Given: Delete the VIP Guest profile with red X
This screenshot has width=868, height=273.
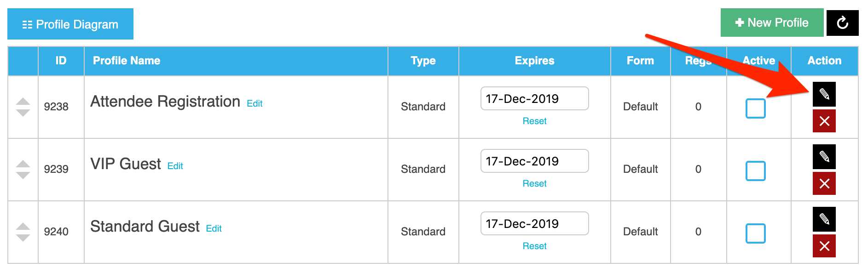Looking at the screenshot, I should [x=824, y=183].
